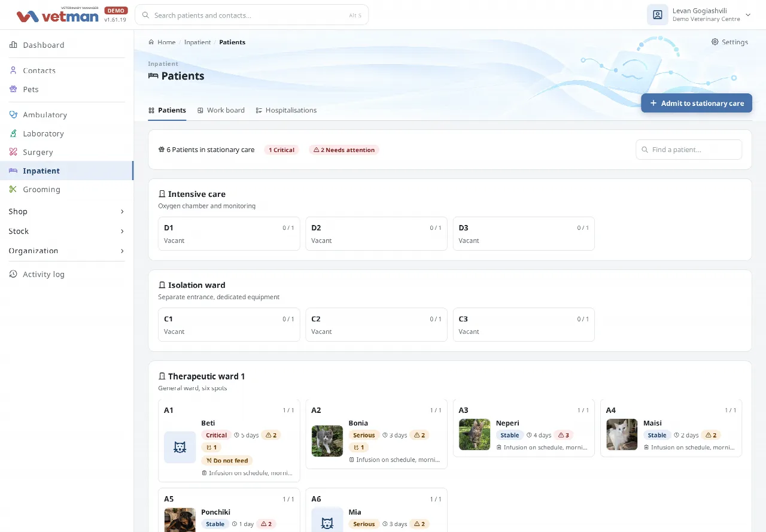Open Maisi's white cat thumbnail

[622, 434]
